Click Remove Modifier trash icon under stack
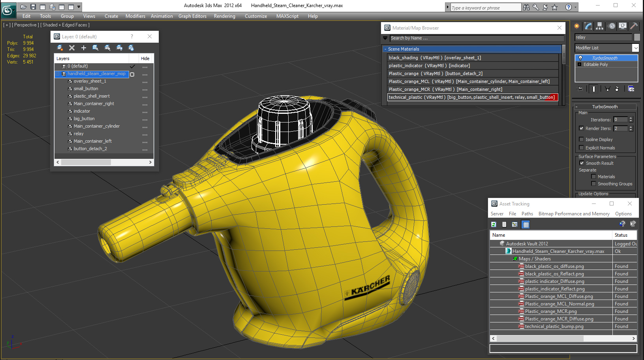The height and width of the screenshot is (360, 644). tap(617, 89)
